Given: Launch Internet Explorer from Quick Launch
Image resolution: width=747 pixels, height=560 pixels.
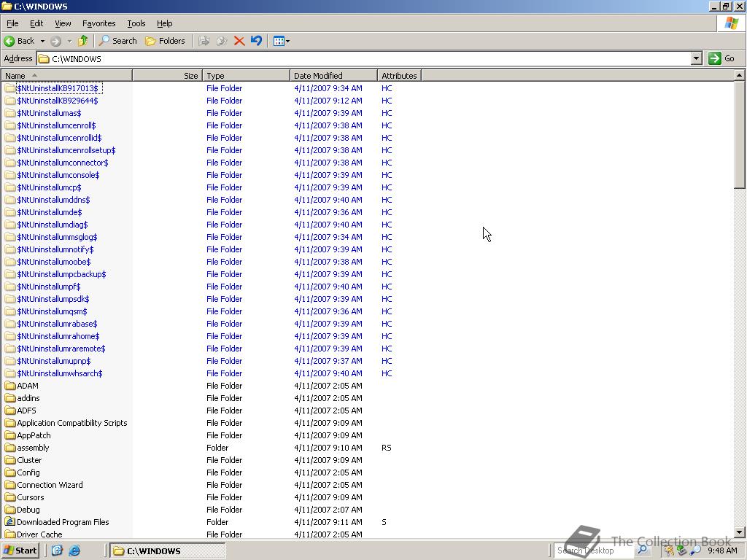Looking at the screenshot, I should (x=74, y=551).
